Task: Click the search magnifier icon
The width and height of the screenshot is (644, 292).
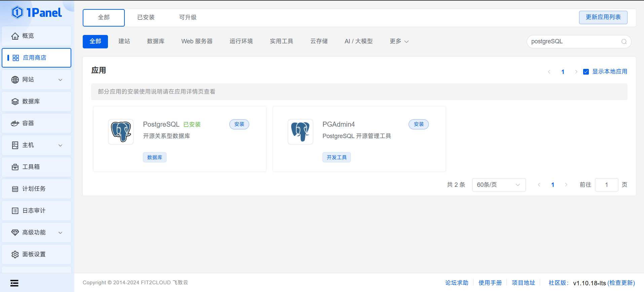Action: 624,42
